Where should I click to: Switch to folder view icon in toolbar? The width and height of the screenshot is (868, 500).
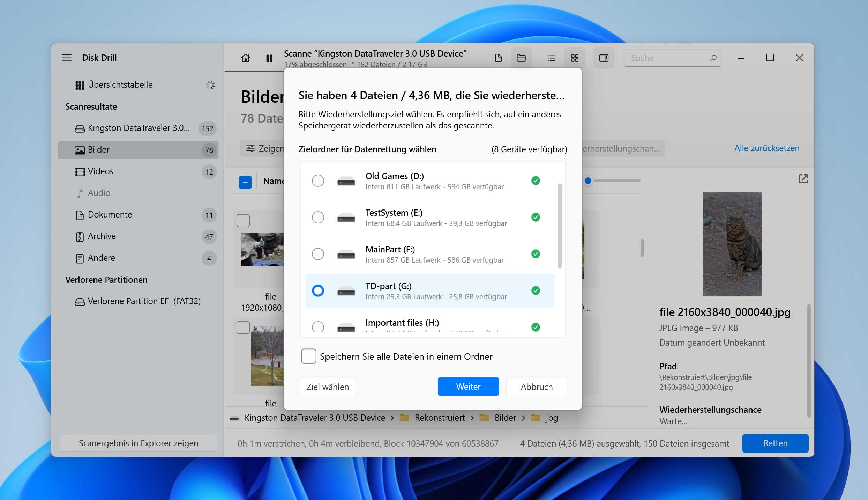pos(521,58)
